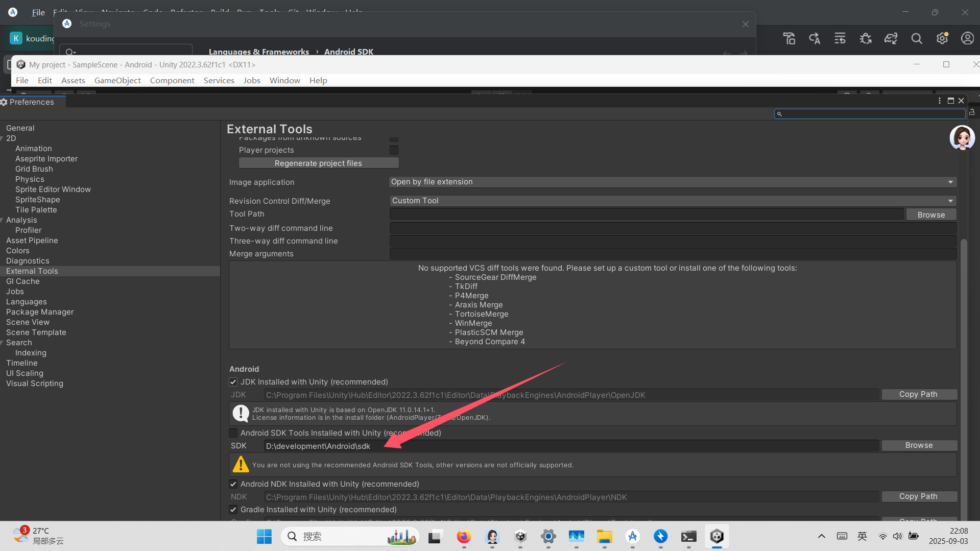Close the Android Studio Settings dialog
This screenshot has width=980, height=551.
point(746,24)
